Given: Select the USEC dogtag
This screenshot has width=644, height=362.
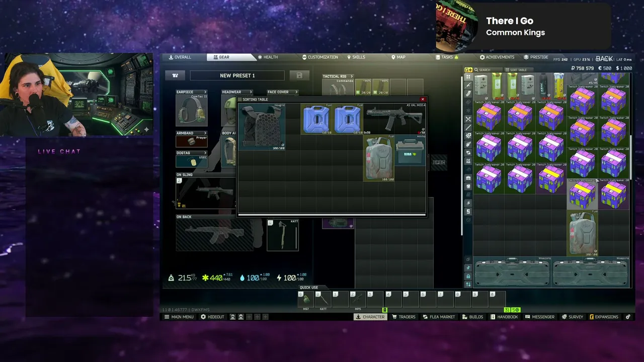Looking at the screenshot, I should point(192,161).
